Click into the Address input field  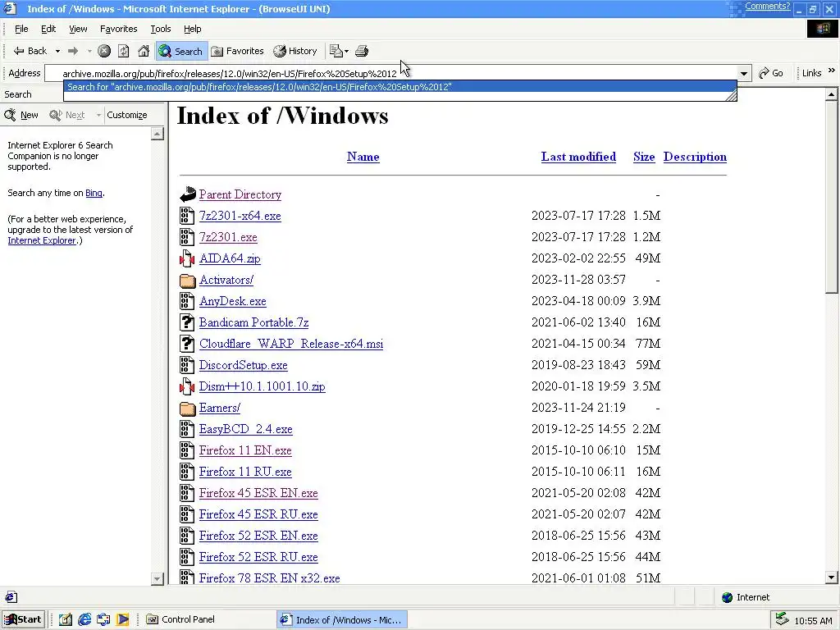(x=391, y=73)
